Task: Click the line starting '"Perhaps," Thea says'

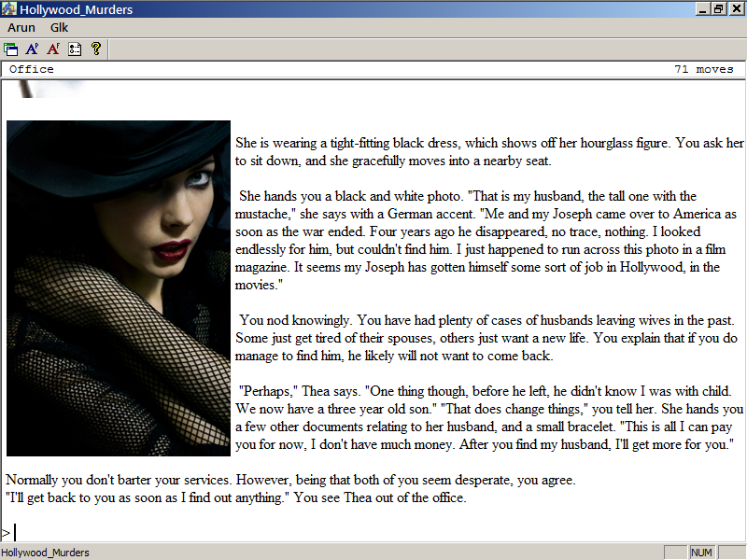Action: pyautogui.click(x=485, y=391)
